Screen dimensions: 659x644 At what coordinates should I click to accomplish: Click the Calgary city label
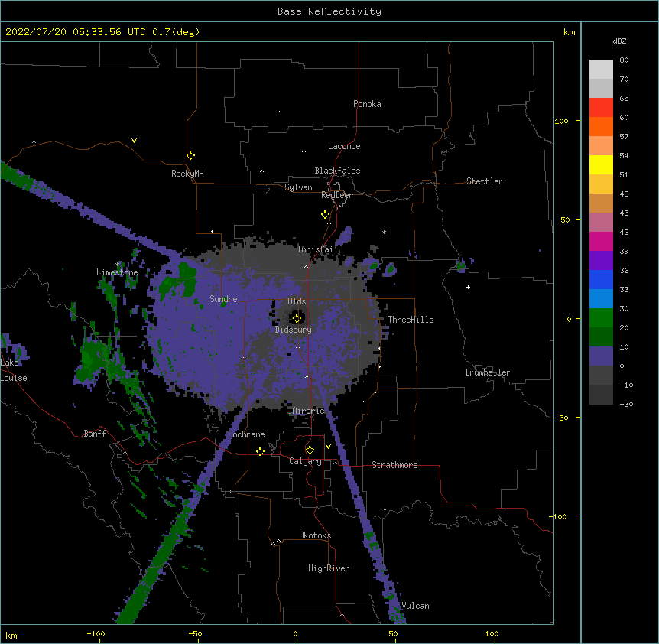coord(306,461)
